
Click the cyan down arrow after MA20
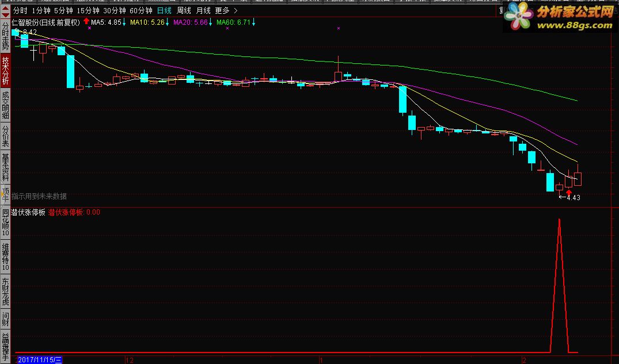pyautogui.click(x=210, y=22)
